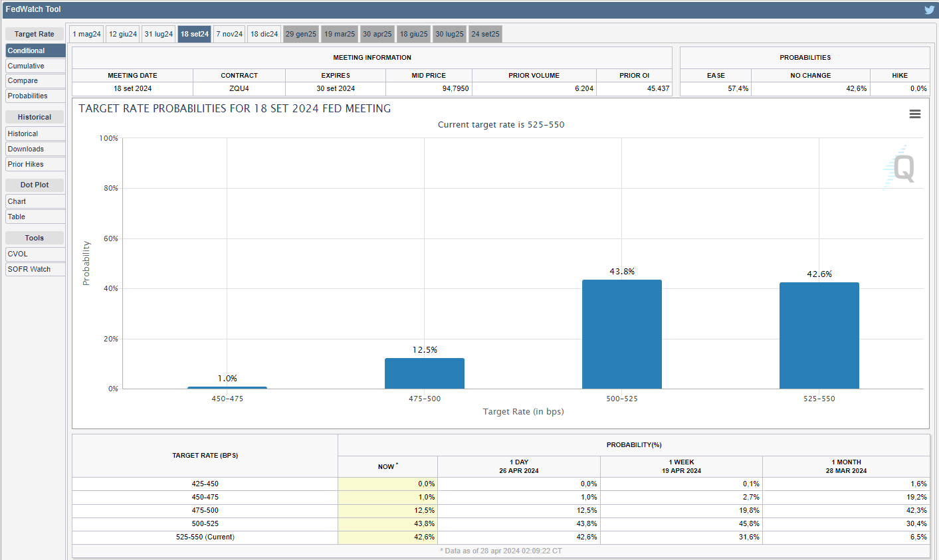
Task: Open the 7 nov24 meeting tab
Action: [x=229, y=34]
